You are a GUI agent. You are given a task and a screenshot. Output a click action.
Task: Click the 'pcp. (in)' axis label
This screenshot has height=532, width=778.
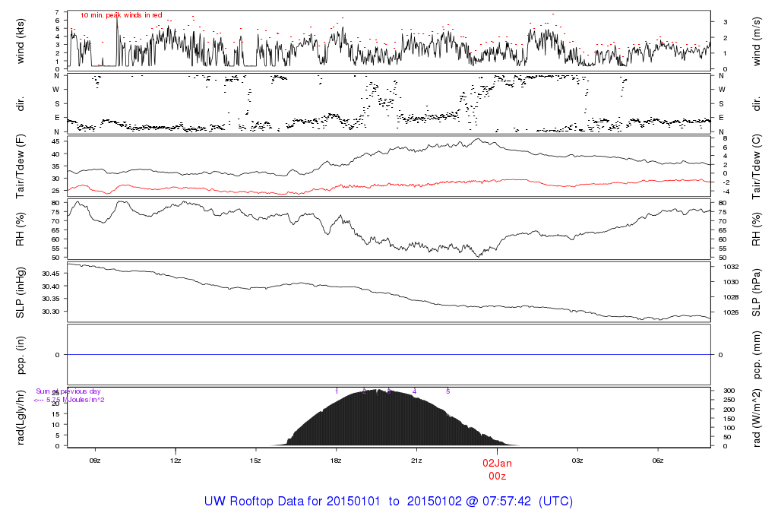click(21, 355)
